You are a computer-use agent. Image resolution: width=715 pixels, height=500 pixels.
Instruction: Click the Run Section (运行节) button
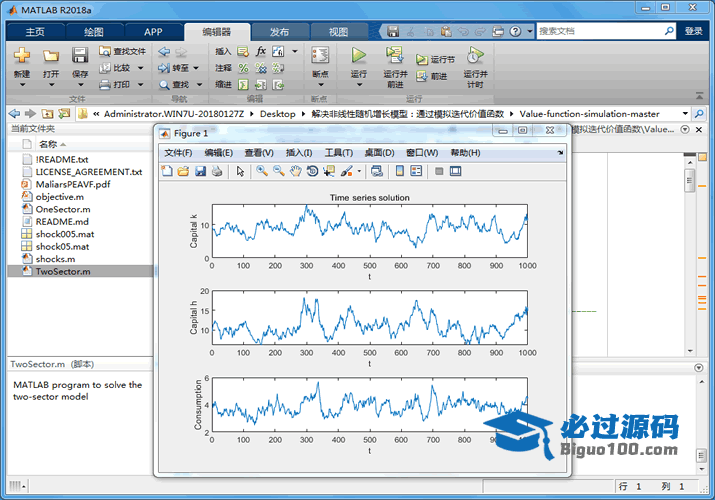point(435,60)
